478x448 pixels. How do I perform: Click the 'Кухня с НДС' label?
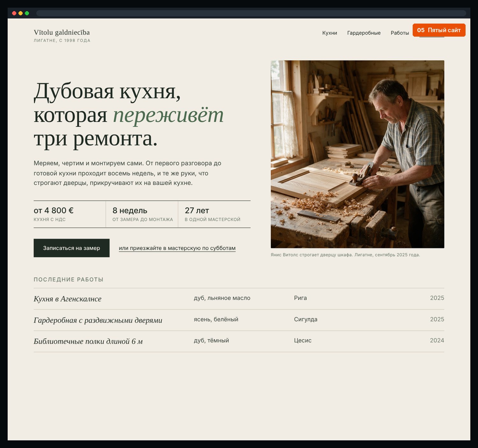50,219
